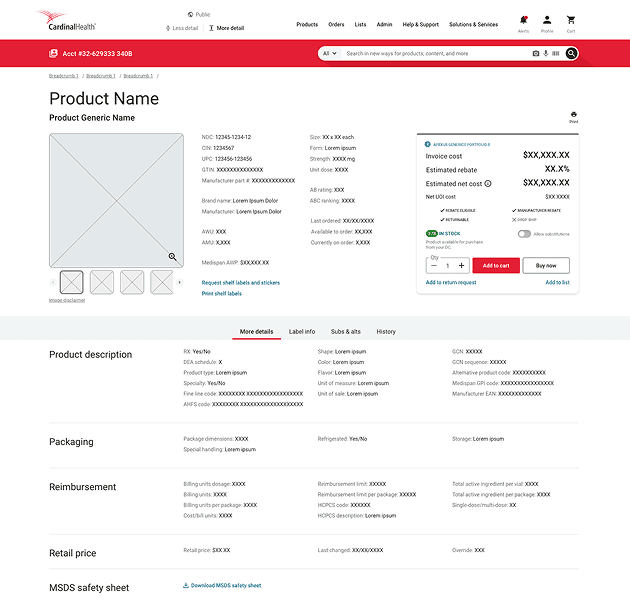Show next image thumbnails with right arrow

(x=180, y=283)
